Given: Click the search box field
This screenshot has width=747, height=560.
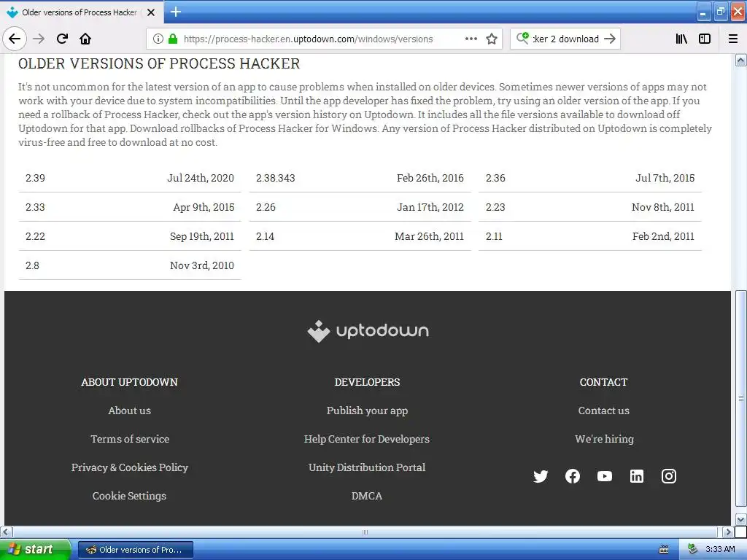Looking at the screenshot, I should (x=565, y=39).
